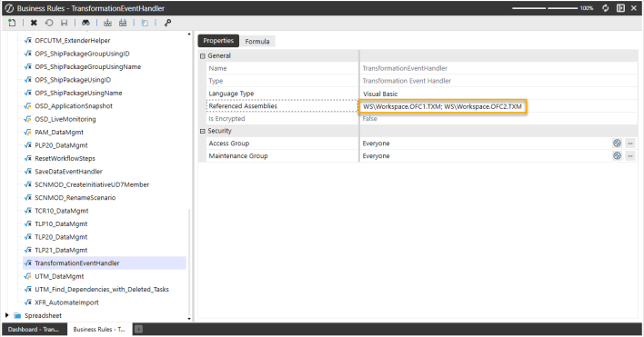The image size is (644, 337).
Task: Switch to the Formula tab
Action: pos(257,42)
